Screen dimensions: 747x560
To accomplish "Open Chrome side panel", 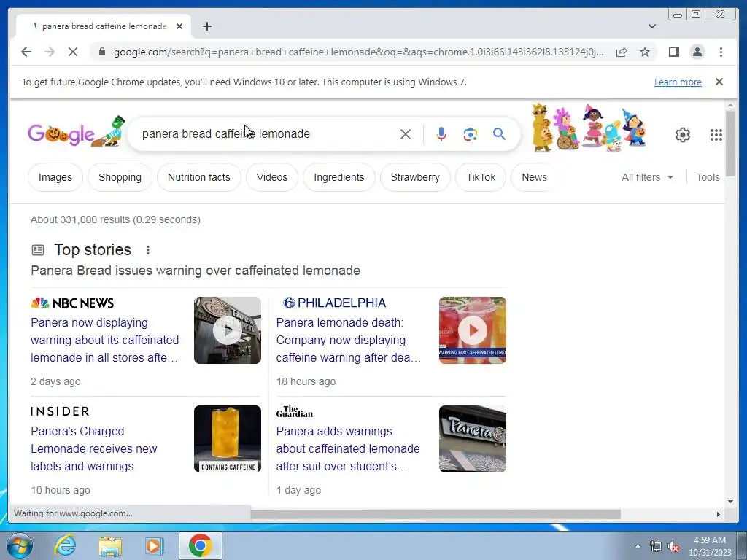I will [673, 52].
